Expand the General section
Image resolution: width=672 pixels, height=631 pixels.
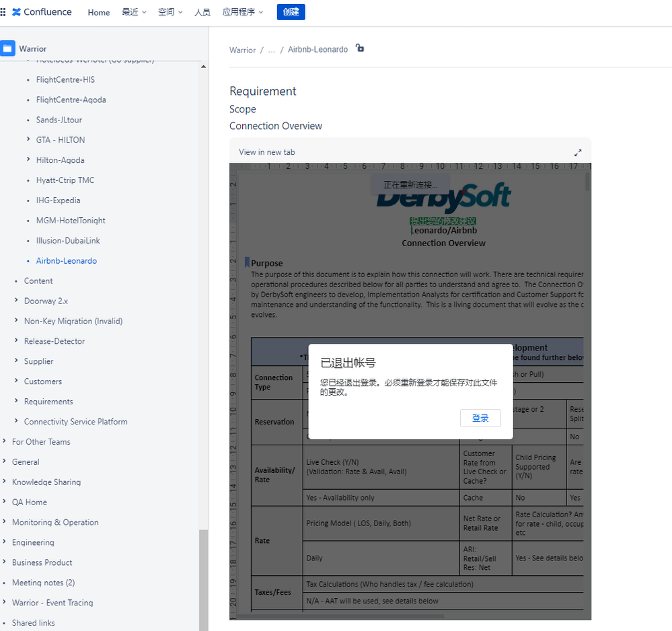tap(4, 461)
